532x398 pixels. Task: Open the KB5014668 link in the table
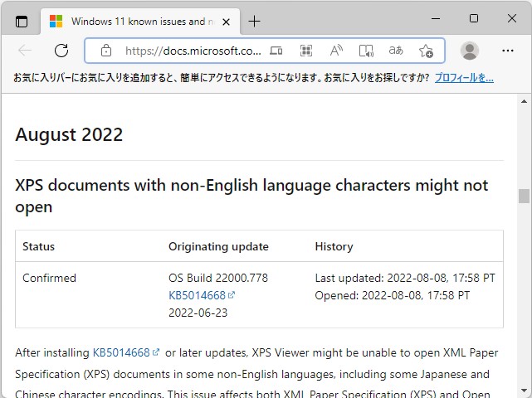point(202,295)
